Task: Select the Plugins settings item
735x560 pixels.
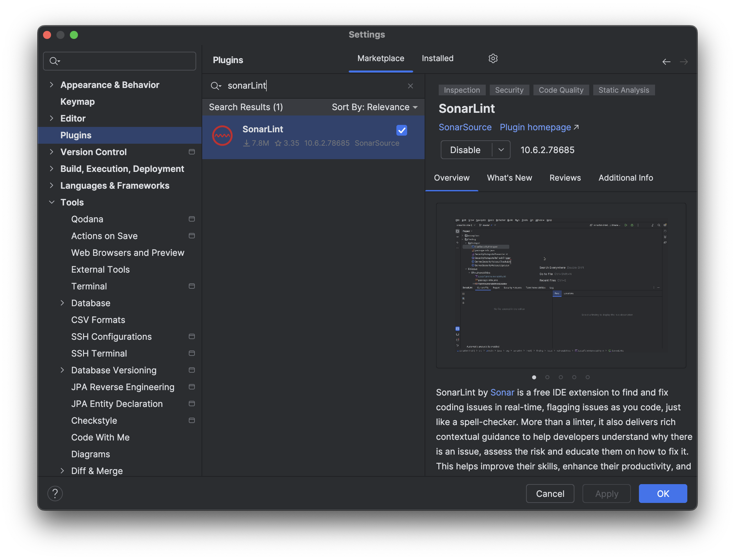Action: tap(120, 135)
